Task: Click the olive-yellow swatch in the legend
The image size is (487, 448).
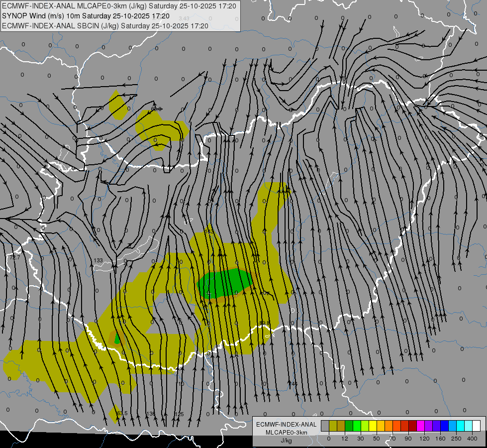Action: [333, 426]
